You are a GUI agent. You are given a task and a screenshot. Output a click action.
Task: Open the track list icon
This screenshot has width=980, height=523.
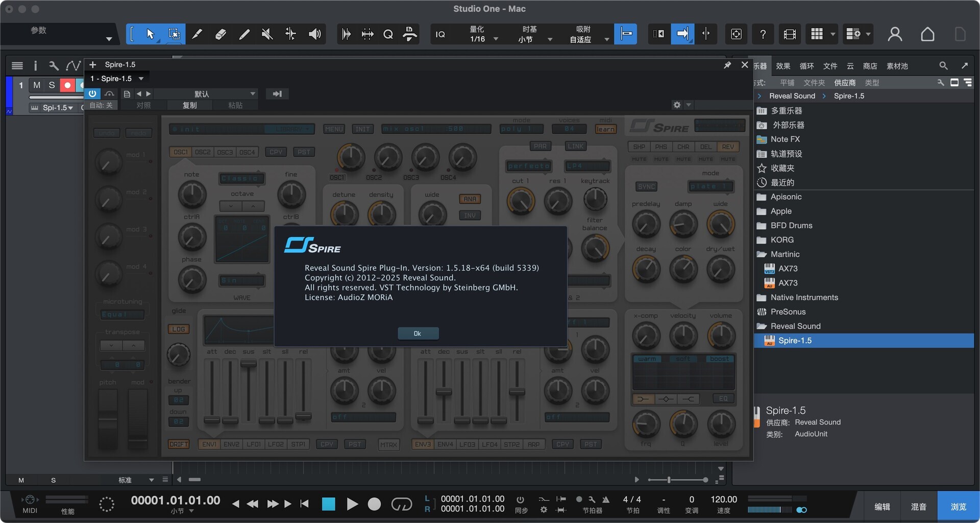point(17,65)
